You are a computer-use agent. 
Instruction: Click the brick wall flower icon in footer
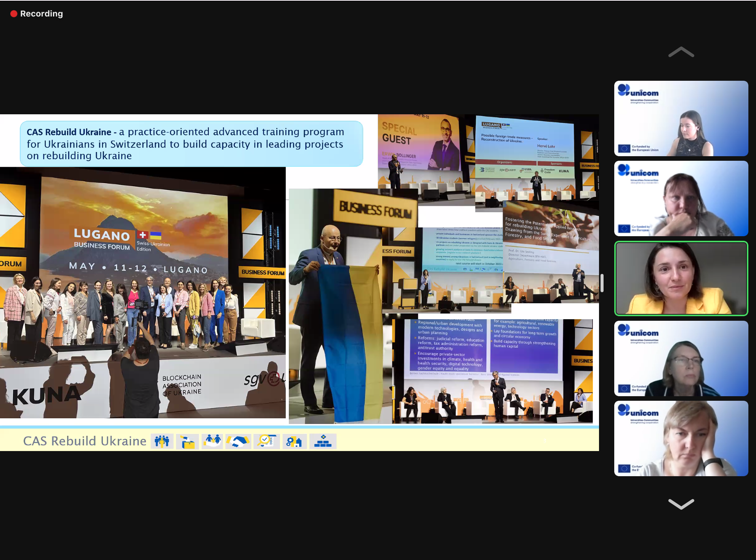tap(323, 441)
